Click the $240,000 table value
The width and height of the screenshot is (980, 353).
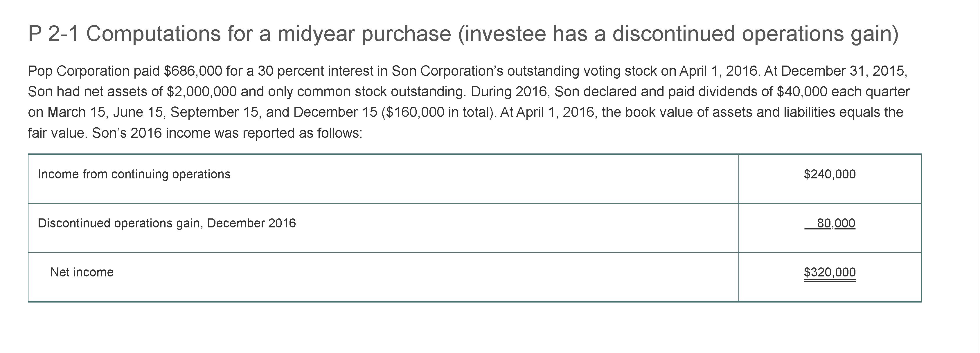(830, 174)
